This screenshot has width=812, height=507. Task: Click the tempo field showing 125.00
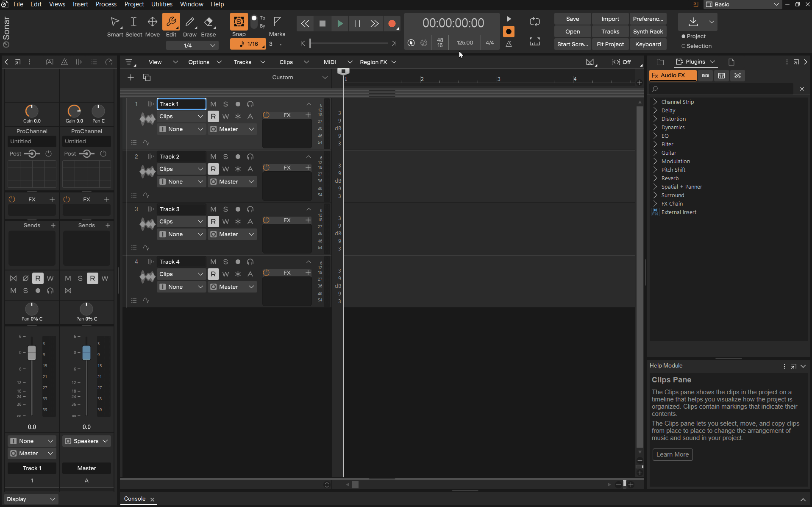pos(464,42)
